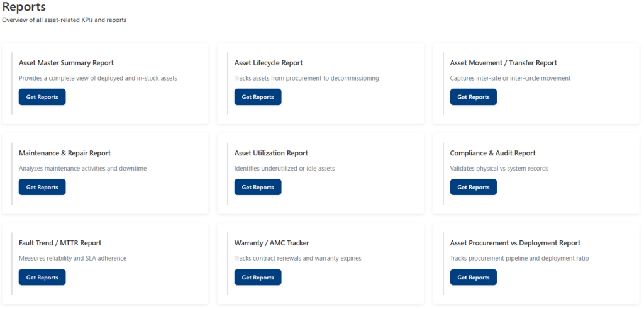The width and height of the screenshot is (644, 309).
Task: Click the 'Identifies underutilized or idle assets' description
Action: pos(284,169)
